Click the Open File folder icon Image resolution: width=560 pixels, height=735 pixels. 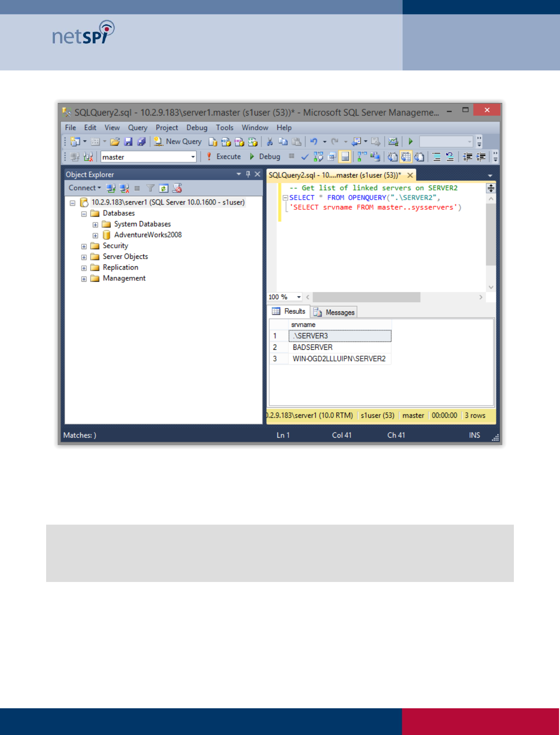pyautogui.click(x=115, y=142)
